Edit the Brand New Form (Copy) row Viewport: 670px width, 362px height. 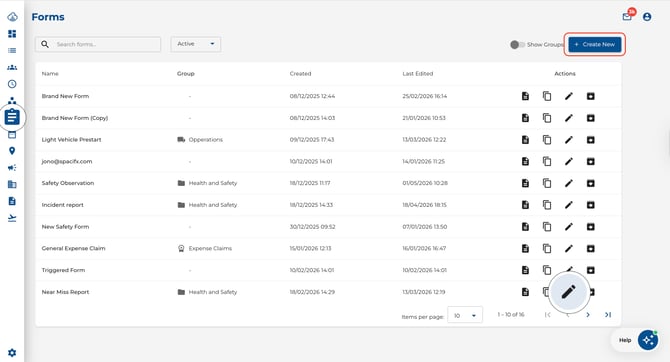tap(568, 118)
